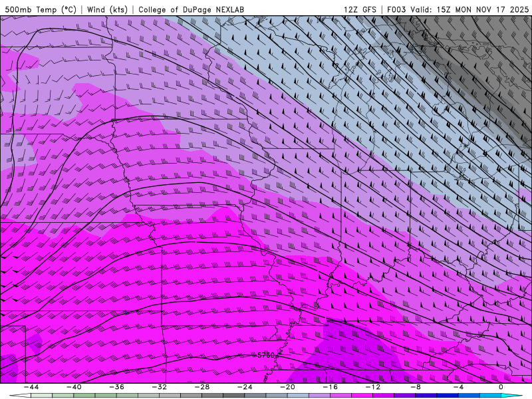Click the F003 Valid: 15Z MON NOV 17 2025 timestamp
Viewport: 532px width, 399px height.
pyautogui.click(x=458, y=9)
